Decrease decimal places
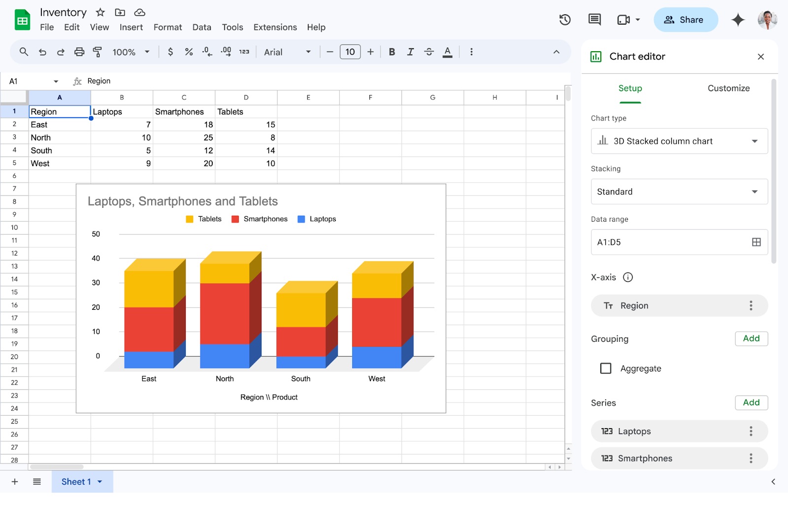The image size is (788, 532). click(x=207, y=52)
